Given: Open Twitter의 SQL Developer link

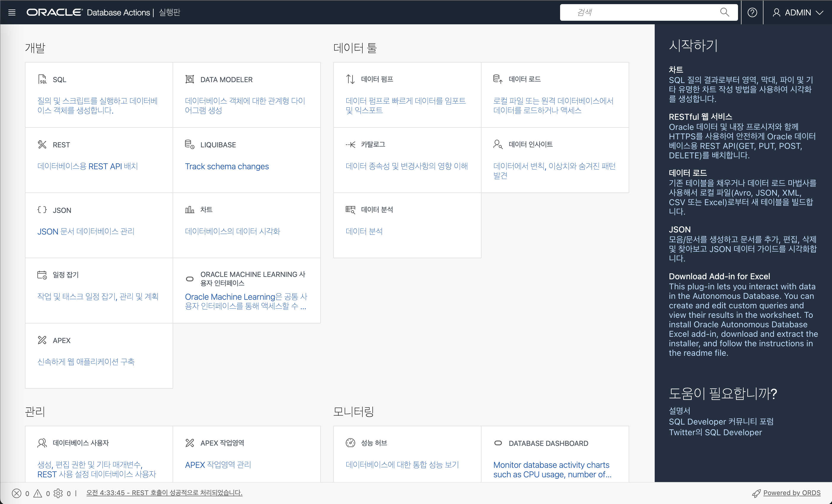Looking at the screenshot, I should [715, 432].
